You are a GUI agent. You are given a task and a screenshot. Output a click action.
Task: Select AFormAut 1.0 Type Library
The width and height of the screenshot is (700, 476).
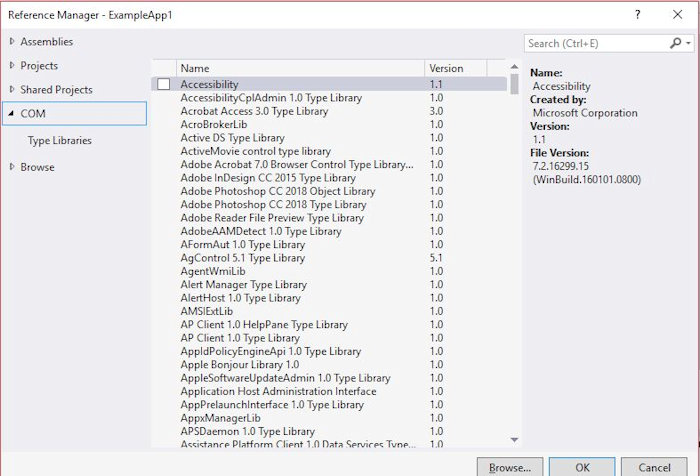pos(329,245)
